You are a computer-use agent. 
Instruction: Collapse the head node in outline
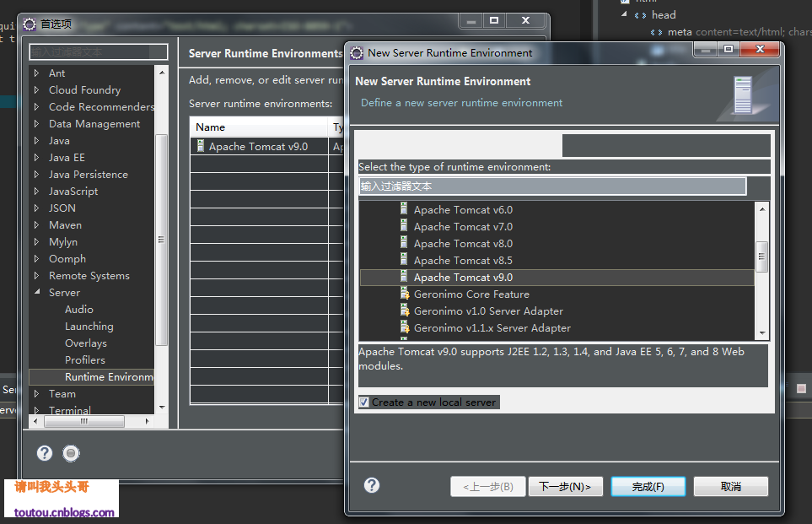point(624,14)
